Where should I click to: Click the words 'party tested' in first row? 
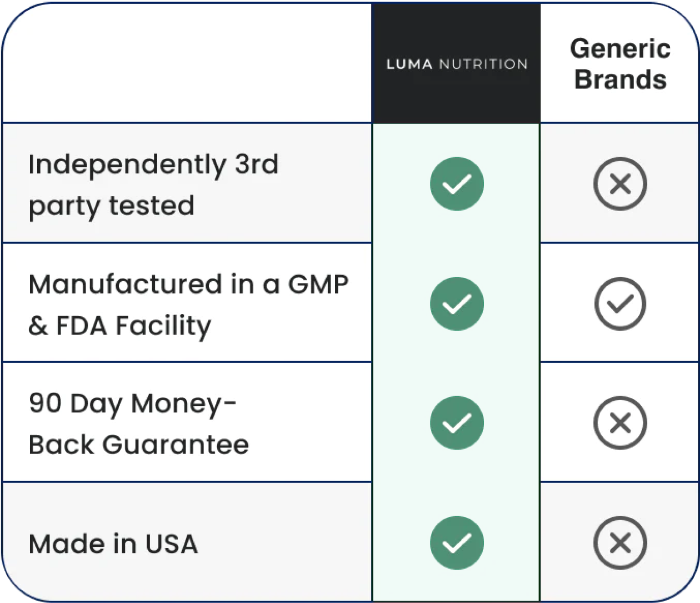pyautogui.click(x=112, y=207)
